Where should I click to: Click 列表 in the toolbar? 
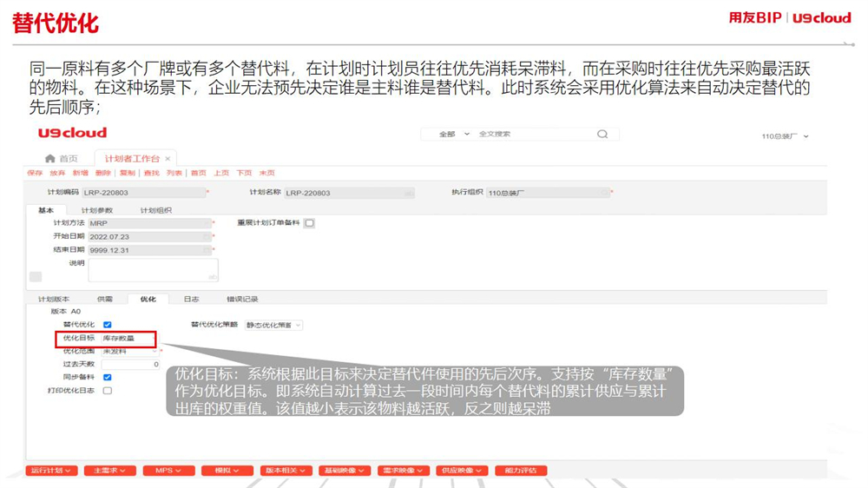click(174, 174)
